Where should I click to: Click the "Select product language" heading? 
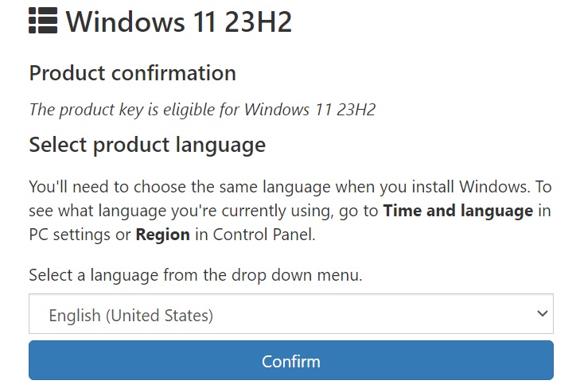147,146
